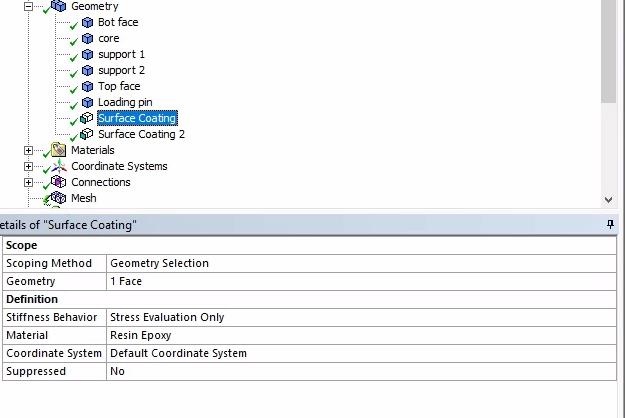
Task: Click the Details of Surface Coating title bar
Action: (309, 224)
